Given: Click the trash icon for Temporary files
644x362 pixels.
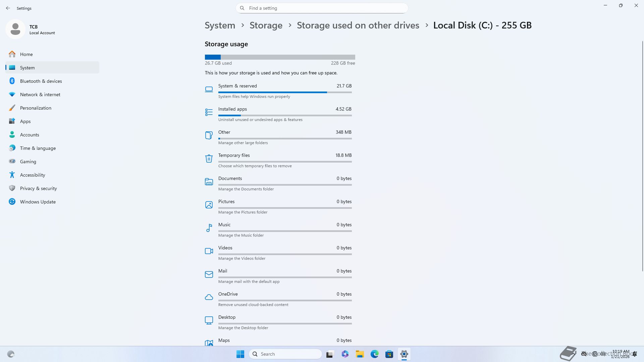Looking at the screenshot, I should 209,159.
